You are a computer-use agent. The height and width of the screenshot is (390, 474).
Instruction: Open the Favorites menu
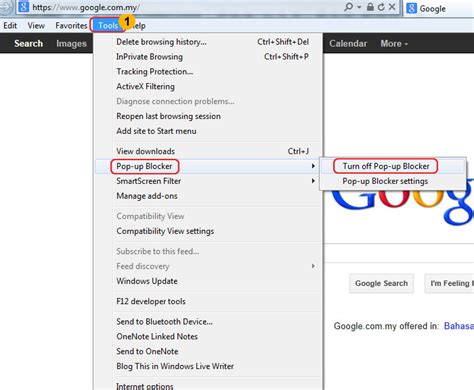pyautogui.click(x=71, y=26)
